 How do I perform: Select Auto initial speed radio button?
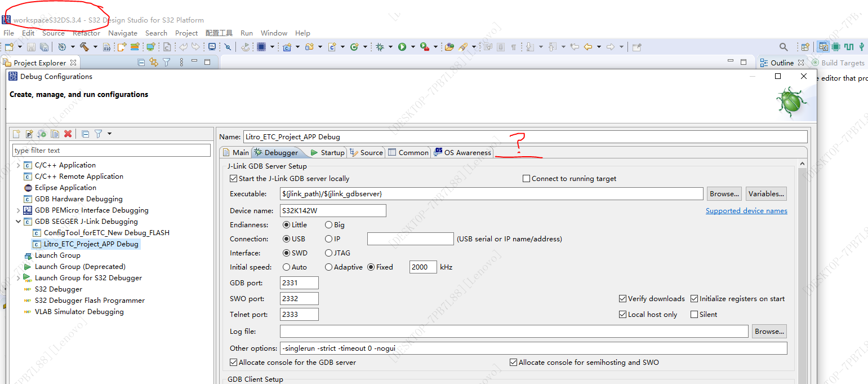(x=286, y=267)
